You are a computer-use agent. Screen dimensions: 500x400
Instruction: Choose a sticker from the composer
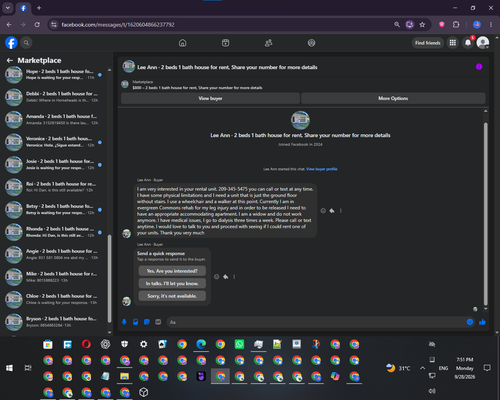click(x=147, y=322)
